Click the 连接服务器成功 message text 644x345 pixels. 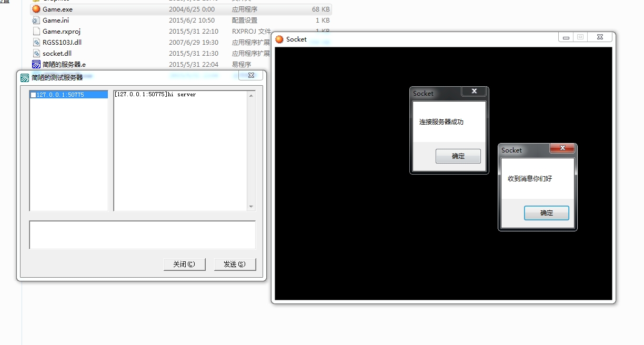pos(441,122)
